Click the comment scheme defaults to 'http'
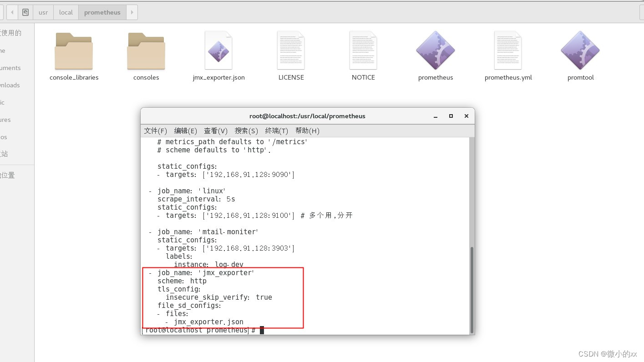 tap(214, 150)
